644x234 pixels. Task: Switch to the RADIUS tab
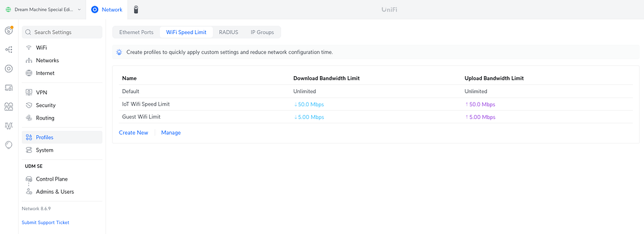coord(228,32)
